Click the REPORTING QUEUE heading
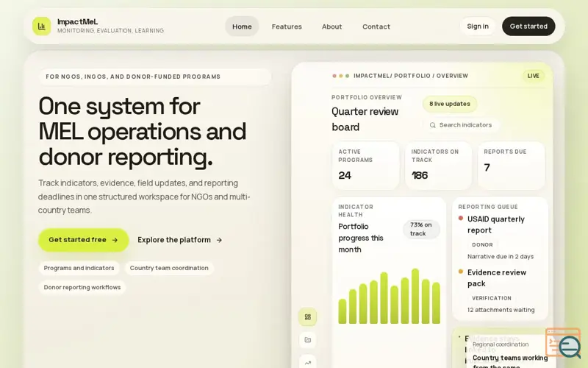This screenshot has width=588, height=368. click(x=488, y=207)
